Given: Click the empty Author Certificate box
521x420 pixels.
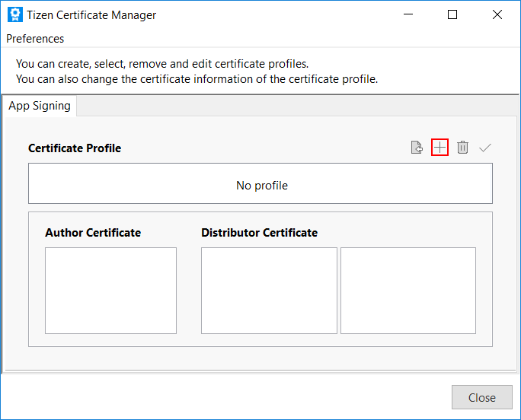Looking at the screenshot, I should tap(110, 290).
